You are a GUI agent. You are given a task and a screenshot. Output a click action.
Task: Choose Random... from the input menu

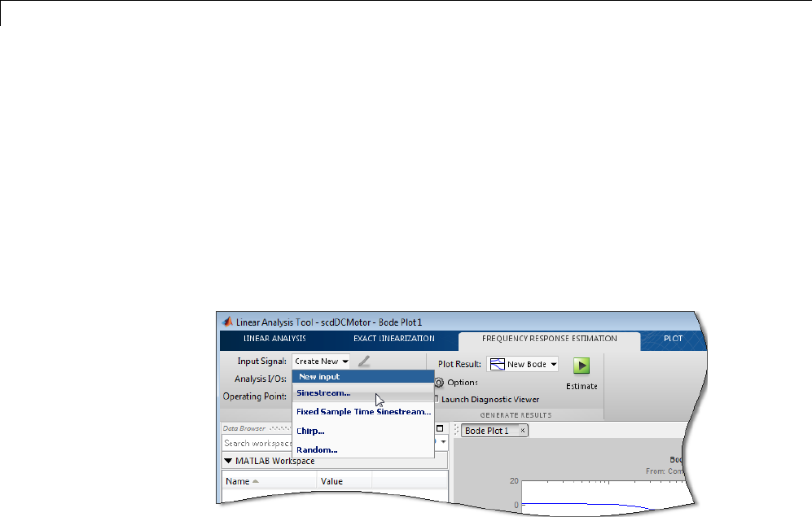pos(363,449)
